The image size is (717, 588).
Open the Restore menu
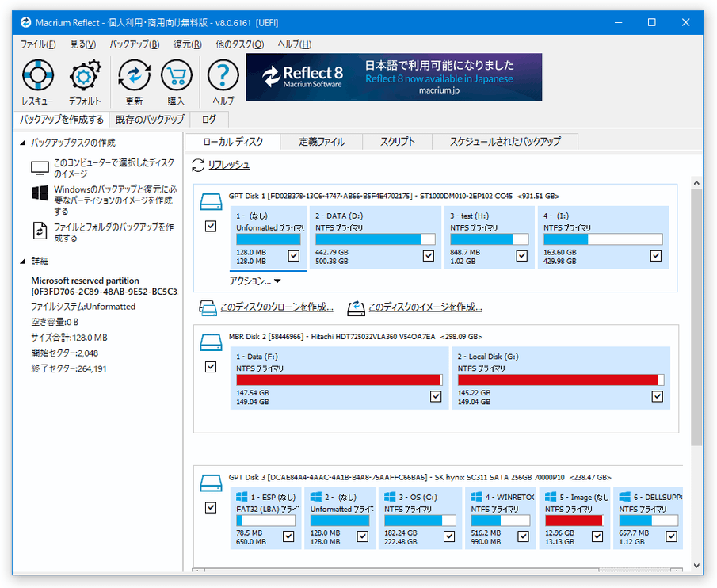pos(188,44)
